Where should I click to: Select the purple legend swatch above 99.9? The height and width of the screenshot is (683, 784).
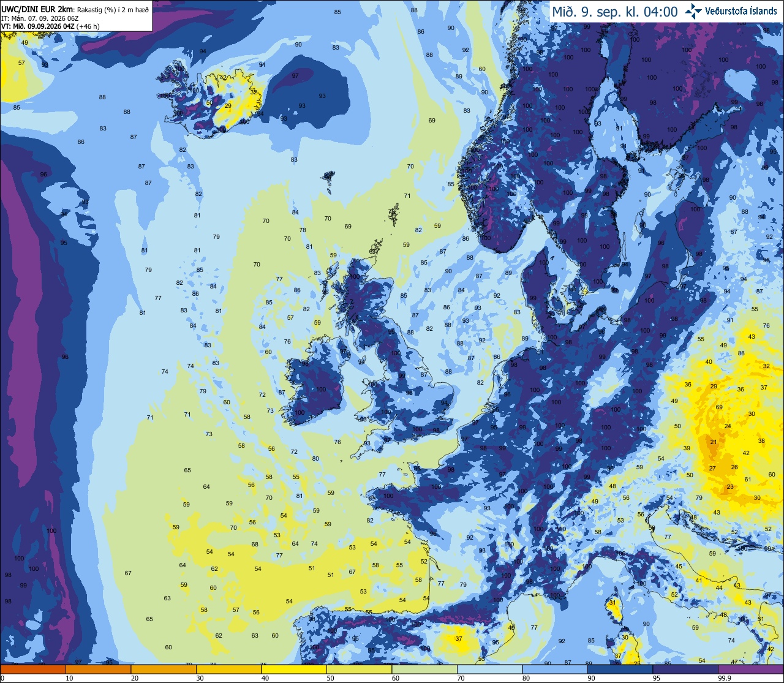click(x=750, y=670)
